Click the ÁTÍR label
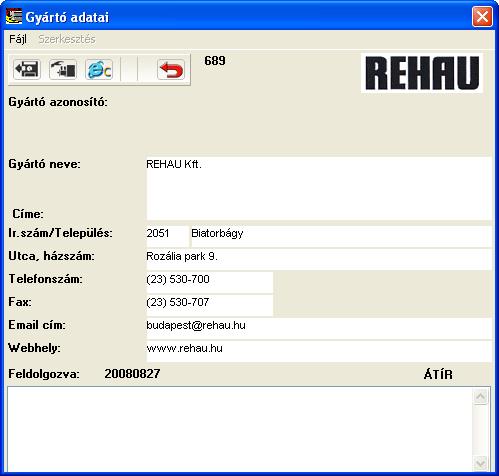The image size is (499, 476). click(438, 375)
